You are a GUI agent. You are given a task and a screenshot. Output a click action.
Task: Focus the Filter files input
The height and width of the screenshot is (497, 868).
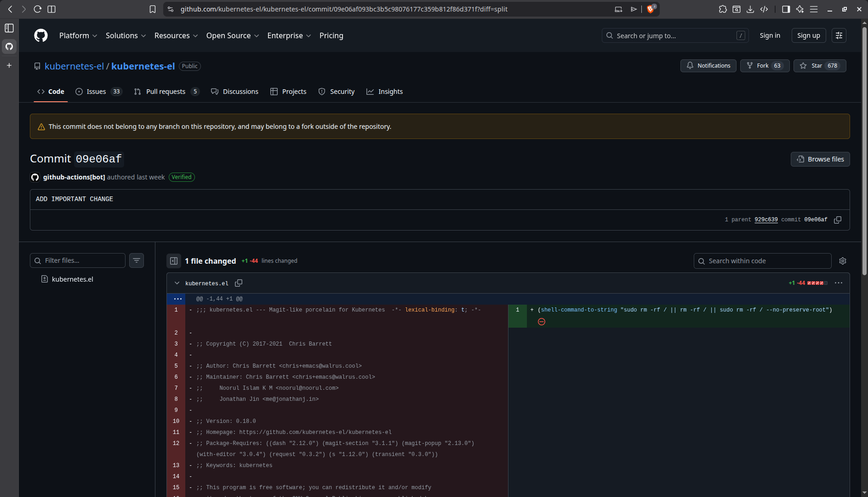coord(78,260)
